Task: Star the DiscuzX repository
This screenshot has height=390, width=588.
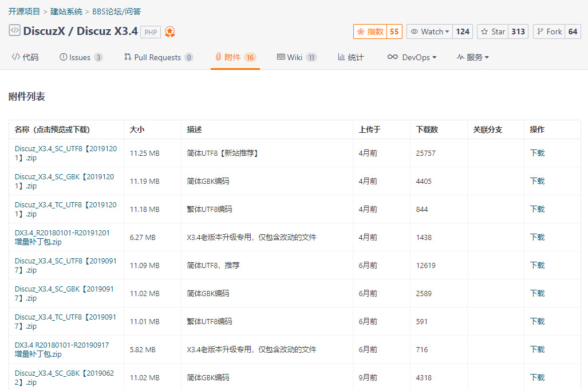Action: (x=492, y=31)
